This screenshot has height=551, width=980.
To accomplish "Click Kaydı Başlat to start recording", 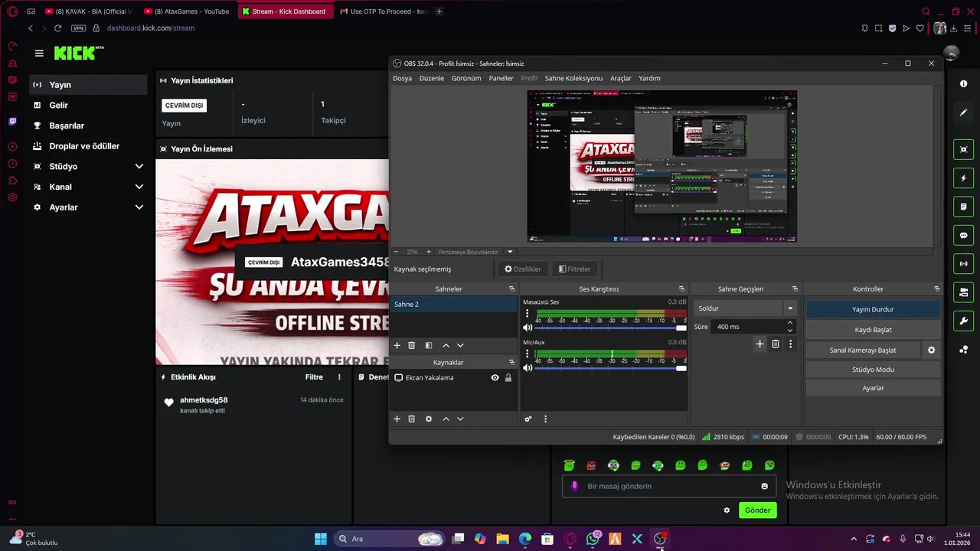I will (x=873, y=330).
